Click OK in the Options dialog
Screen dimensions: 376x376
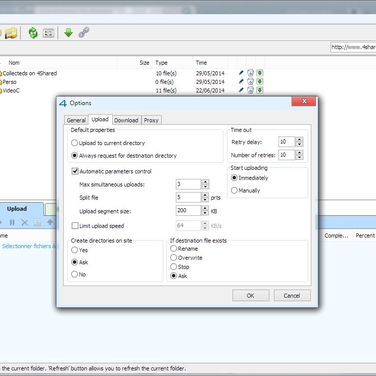tap(251, 295)
